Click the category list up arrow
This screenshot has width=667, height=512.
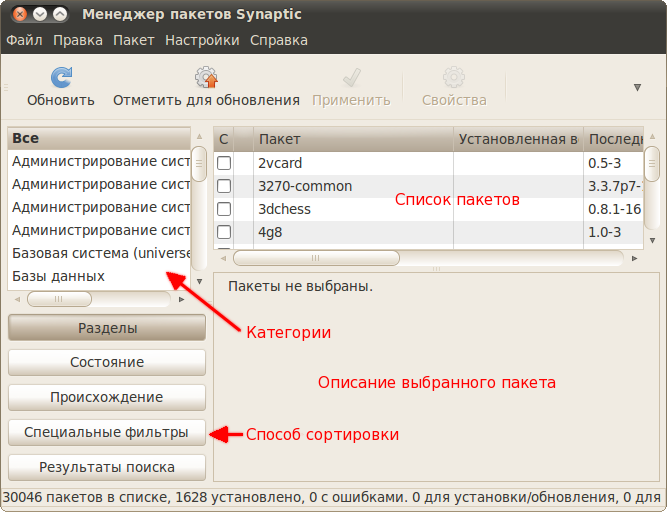pyautogui.click(x=199, y=137)
